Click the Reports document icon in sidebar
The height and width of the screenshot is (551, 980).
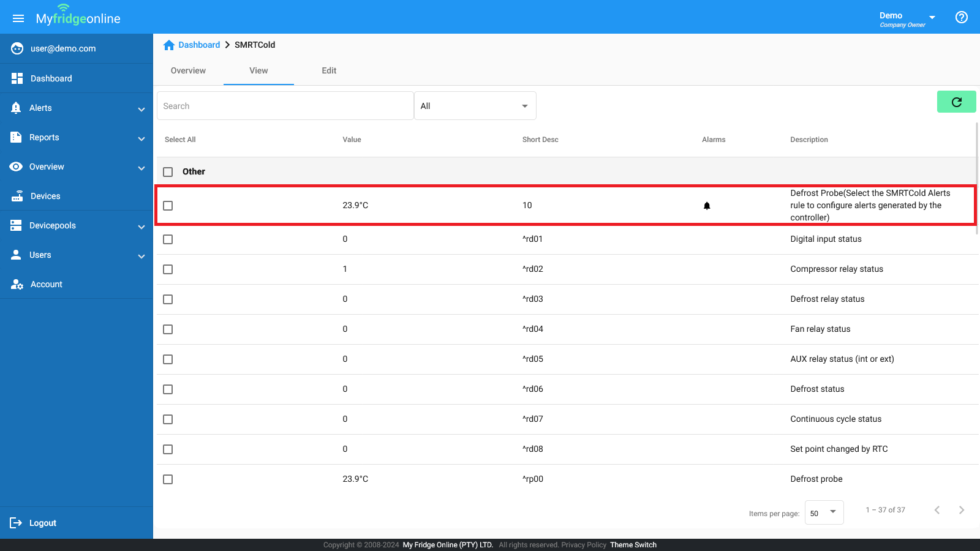tap(16, 137)
